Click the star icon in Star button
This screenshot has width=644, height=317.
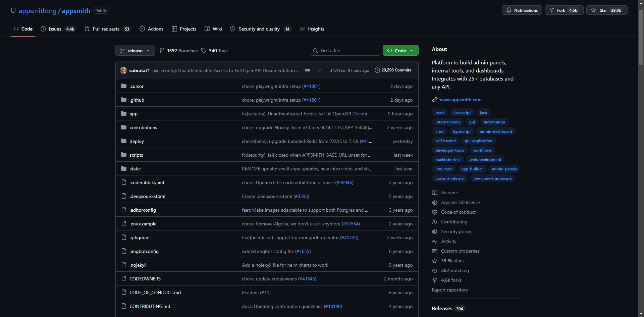[593, 10]
